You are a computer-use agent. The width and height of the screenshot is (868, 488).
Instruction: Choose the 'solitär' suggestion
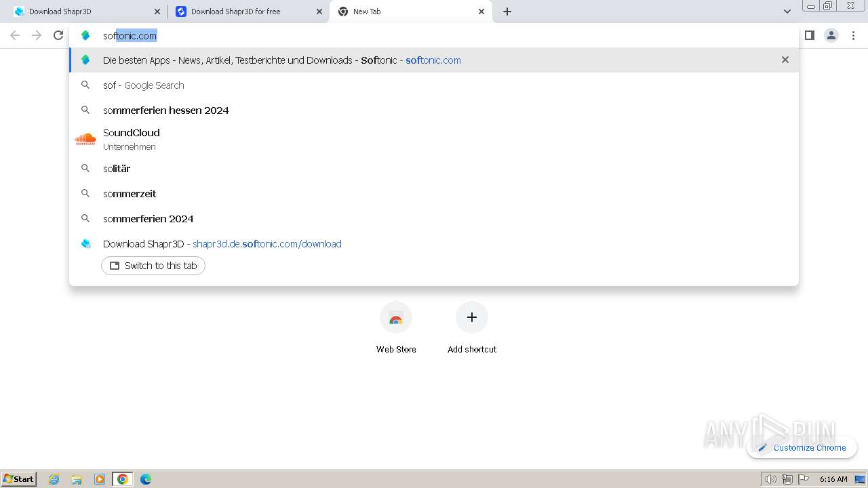coord(434,169)
